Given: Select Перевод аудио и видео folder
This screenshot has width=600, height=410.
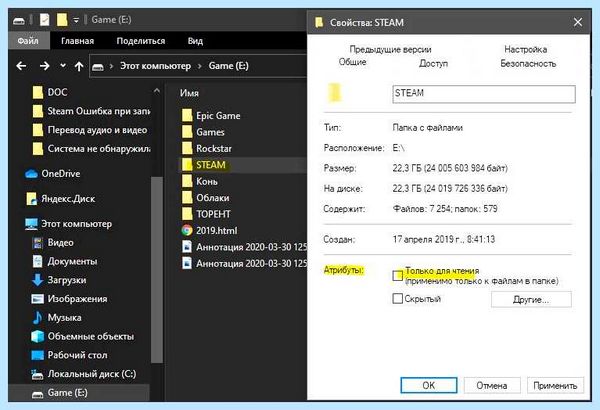Looking at the screenshot, I should click(x=90, y=130).
